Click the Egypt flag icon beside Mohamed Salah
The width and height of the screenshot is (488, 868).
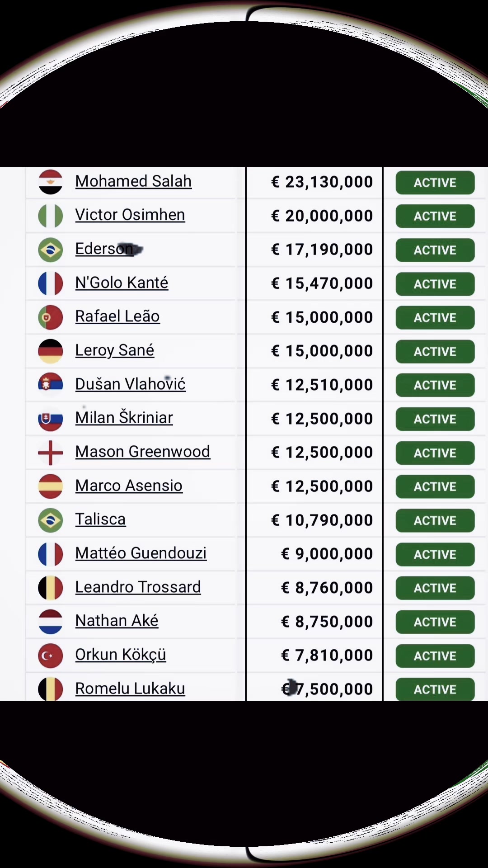coord(50,182)
